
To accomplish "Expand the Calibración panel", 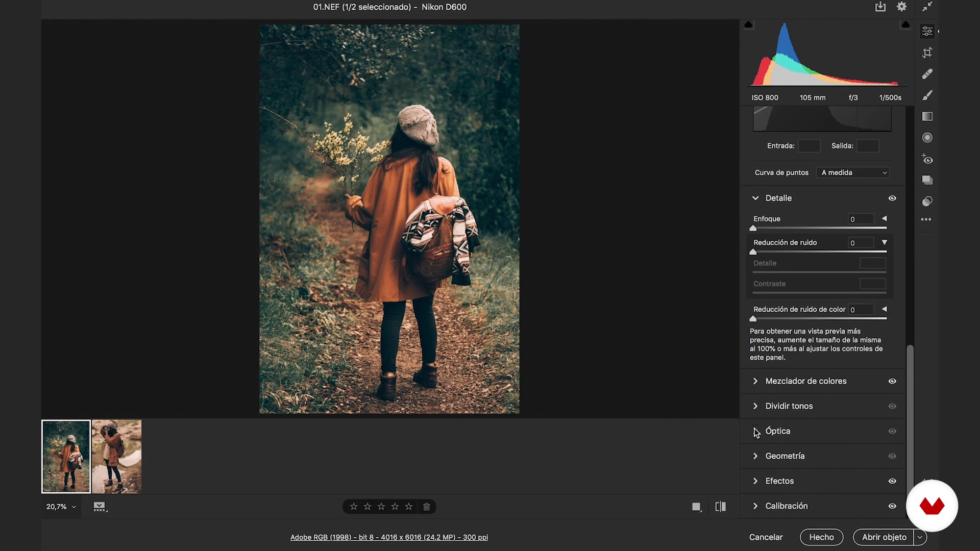I will click(x=755, y=506).
